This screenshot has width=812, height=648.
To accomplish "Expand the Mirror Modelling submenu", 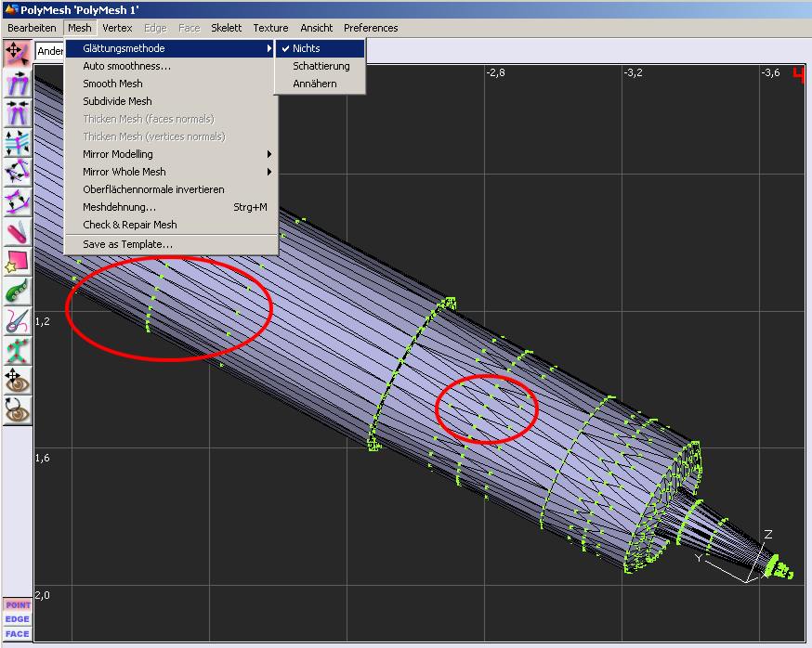I will pyautogui.click(x=170, y=154).
